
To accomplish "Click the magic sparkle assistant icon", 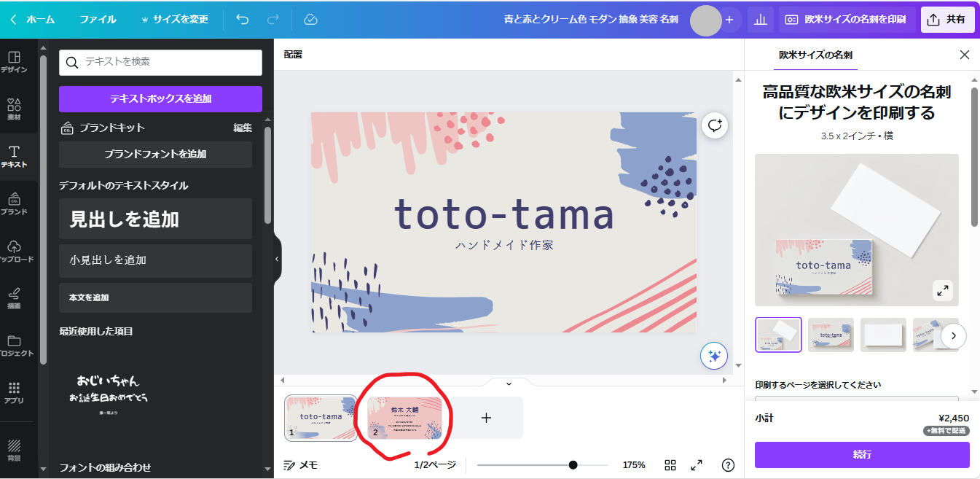I will tap(714, 356).
